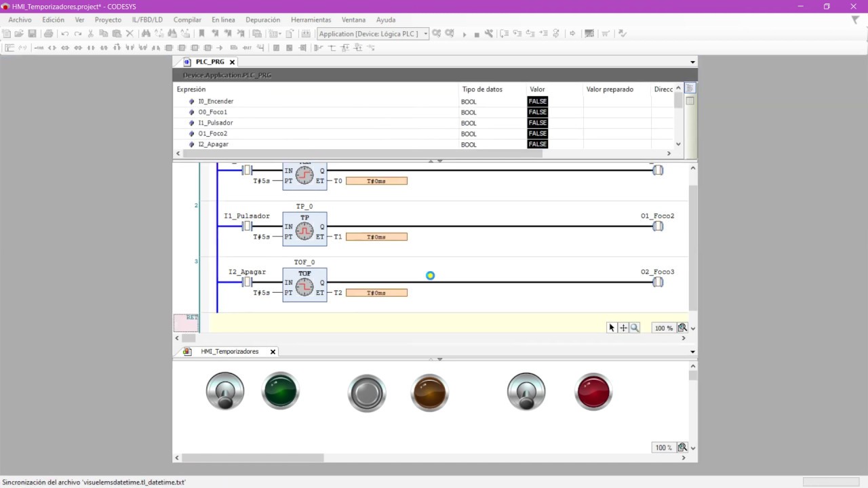Switch to the HMI_Temporizadores tab
The height and width of the screenshot is (488, 868).
click(x=229, y=352)
